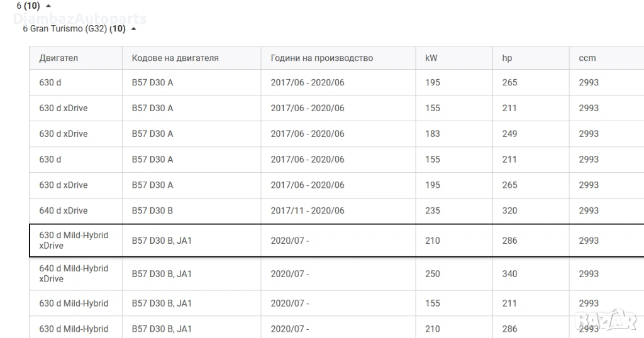Click the 2017/11 - 2020/06 production years cell
644x338 pixels.
pos(308,210)
